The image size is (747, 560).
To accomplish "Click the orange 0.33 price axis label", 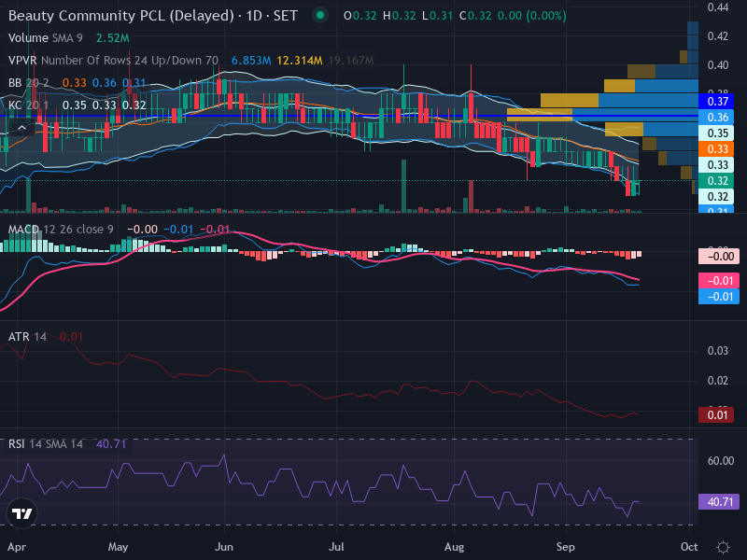I will click(715, 149).
